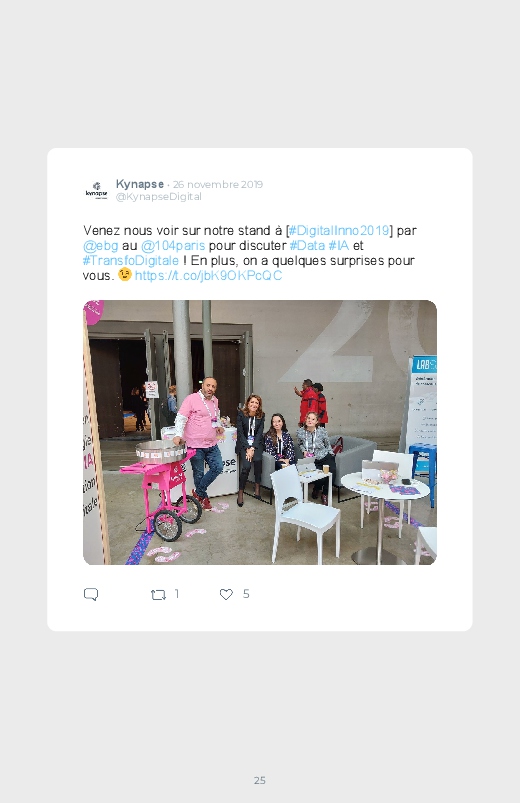520x803 pixels.
Task: Open the #DigitalInno2019 hashtag
Action: 340,230
